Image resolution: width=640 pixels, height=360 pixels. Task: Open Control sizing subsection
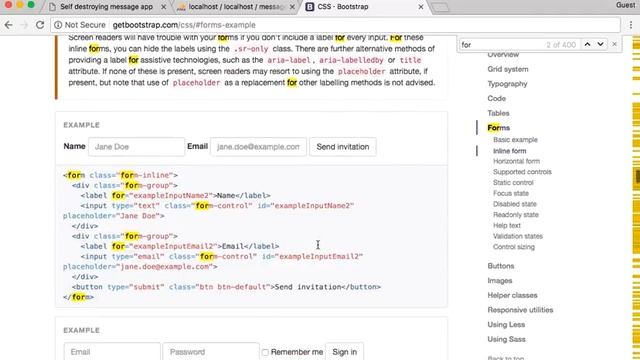(513, 247)
